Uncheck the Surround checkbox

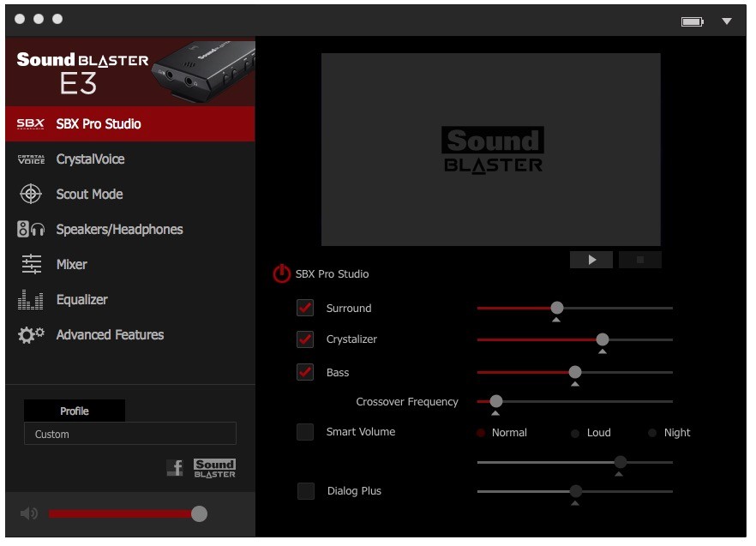(x=305, y=308)
